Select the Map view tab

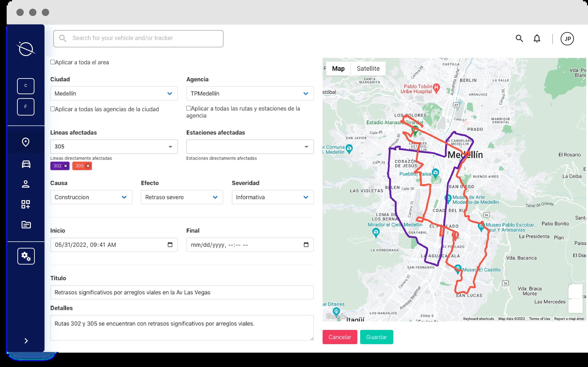338,69
